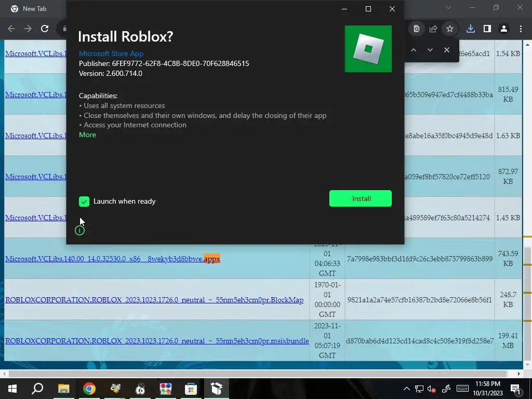
Task: Download Microsoft.VCLibs x86 appx file link
Action: [x=113, y=259]
